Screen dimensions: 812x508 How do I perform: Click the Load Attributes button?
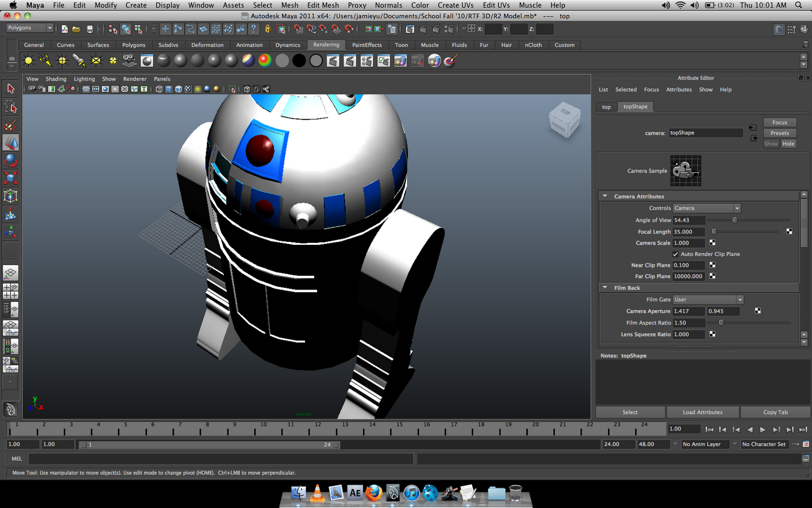(702, 412)
